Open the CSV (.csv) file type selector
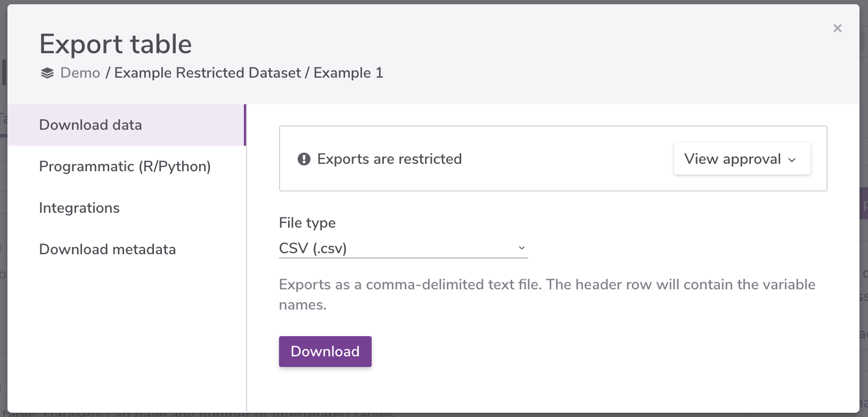The image size is (868, 417). [x=403, y=248]
